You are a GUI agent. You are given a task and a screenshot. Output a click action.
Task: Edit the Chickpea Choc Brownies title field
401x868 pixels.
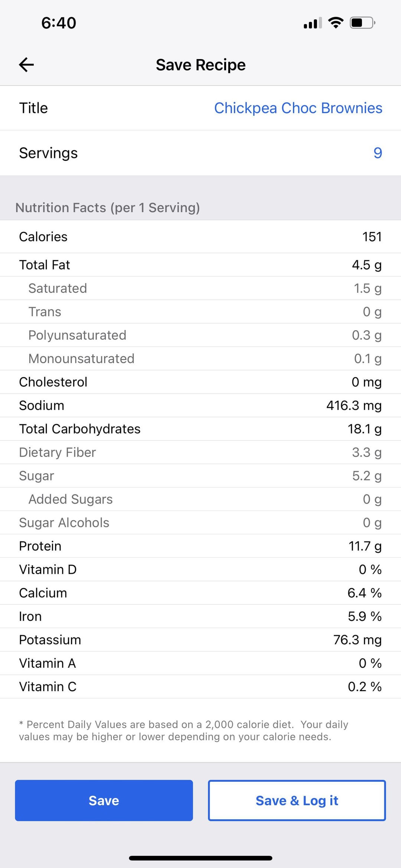tap(298, 108)
